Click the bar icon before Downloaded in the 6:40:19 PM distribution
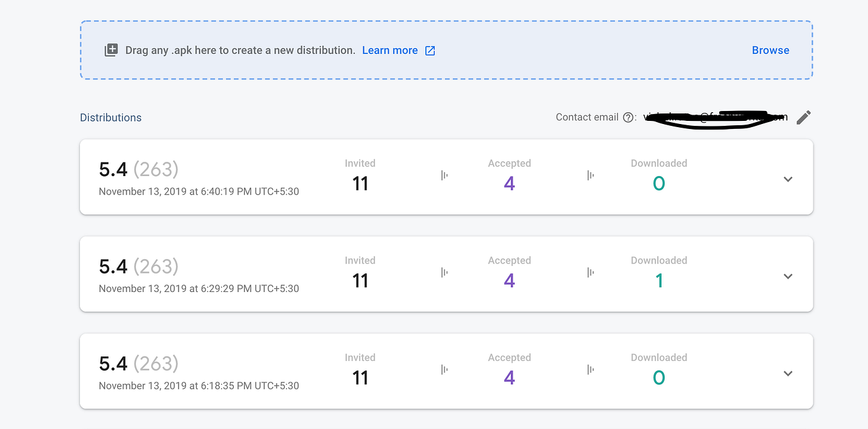 (591, 175)
